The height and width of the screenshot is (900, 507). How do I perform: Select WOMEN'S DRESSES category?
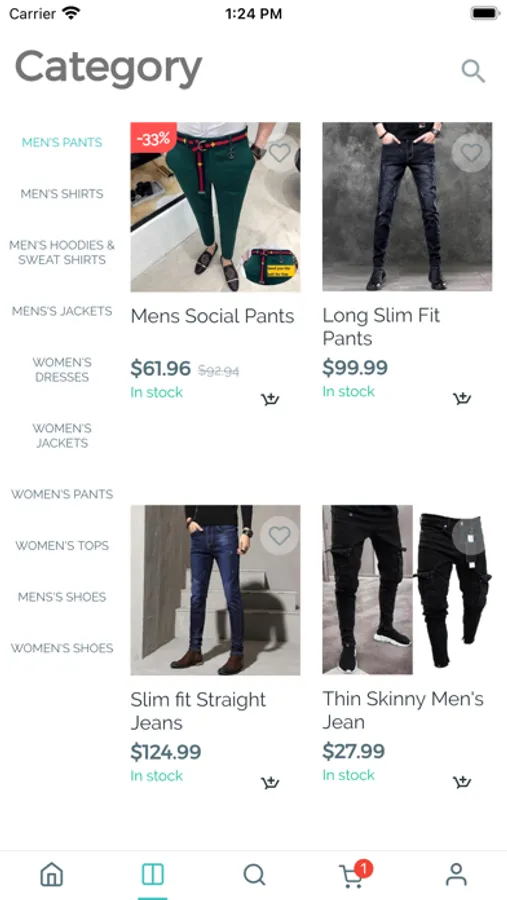click(62, 370)
